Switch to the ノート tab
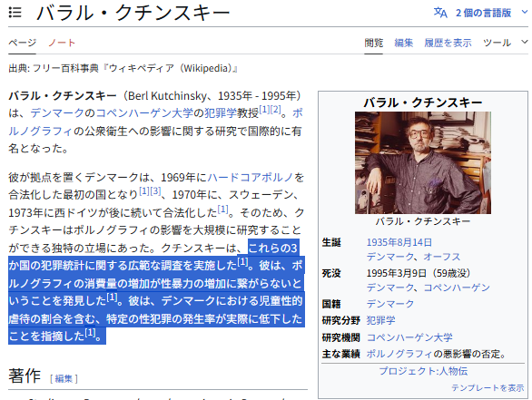This screenshot has width=532, height=400. click(62, 43)
